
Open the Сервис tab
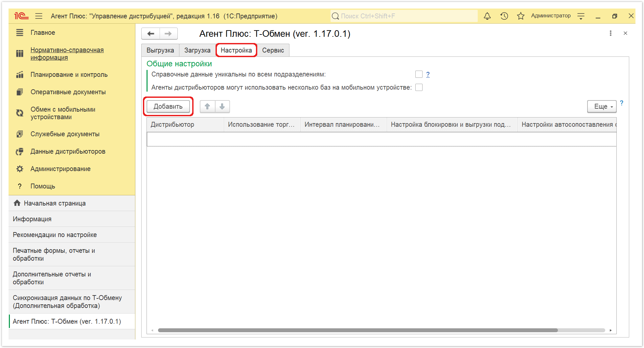pos(273,50)
